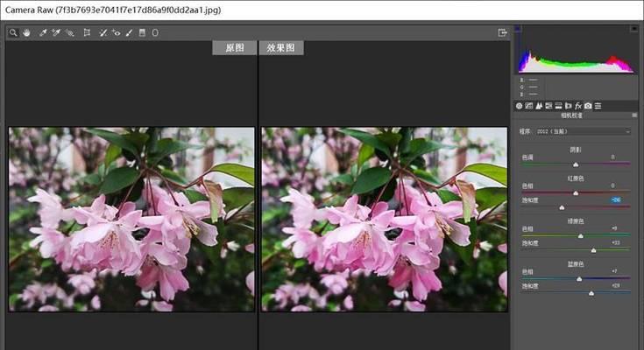644x350 pixels.
Task: Click the 绿原色 饱和度 slider handle
Action: (593, 250)
